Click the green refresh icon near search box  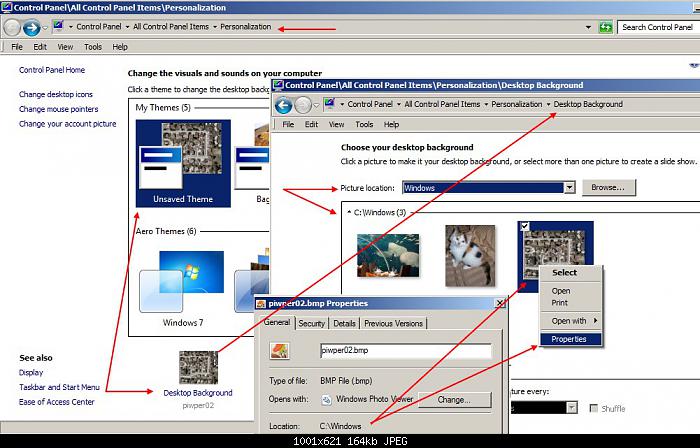605,27
